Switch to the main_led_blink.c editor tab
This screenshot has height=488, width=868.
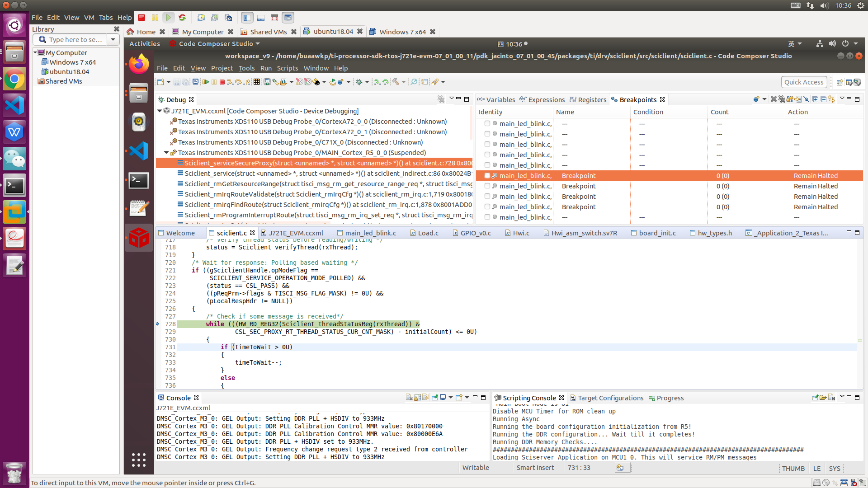coord(370,233)
